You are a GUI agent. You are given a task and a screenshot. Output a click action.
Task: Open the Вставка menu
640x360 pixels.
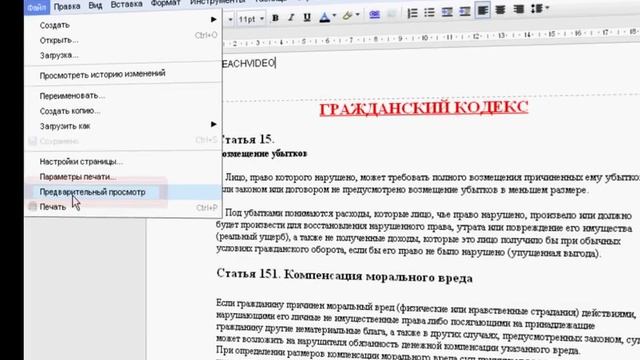(126, 4)
